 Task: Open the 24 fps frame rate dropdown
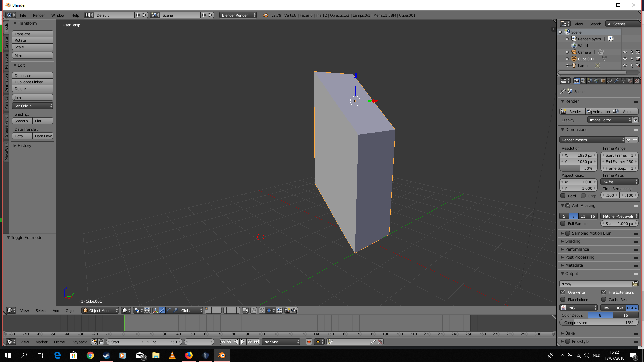pyautogui.click(x=620, y=182)
